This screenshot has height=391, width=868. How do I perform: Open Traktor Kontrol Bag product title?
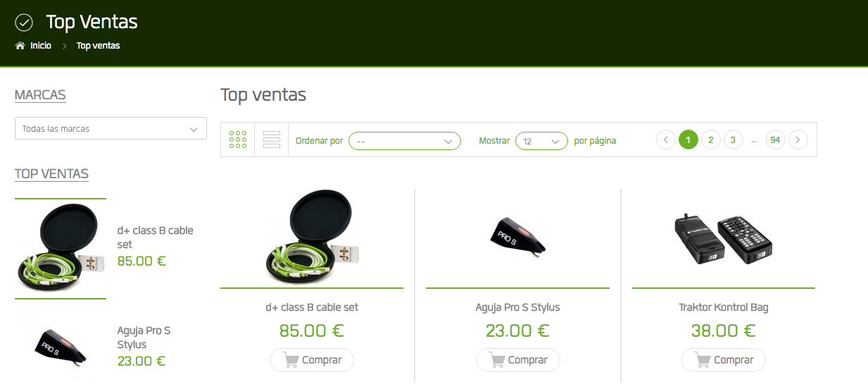coord(723,307)
